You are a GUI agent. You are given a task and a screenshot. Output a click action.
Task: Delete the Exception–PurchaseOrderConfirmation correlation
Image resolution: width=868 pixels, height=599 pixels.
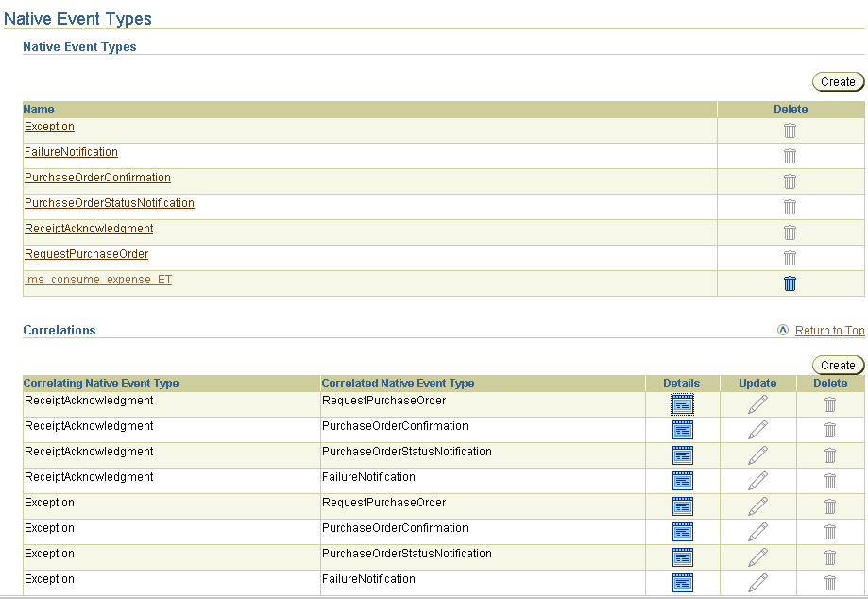pyautogui.click(x=829, y=532)
